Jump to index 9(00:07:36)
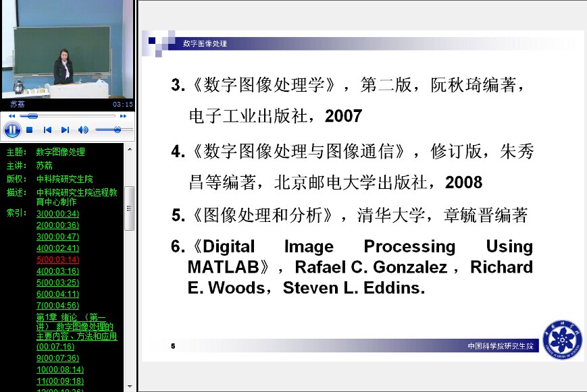 [x=57, y=358]
